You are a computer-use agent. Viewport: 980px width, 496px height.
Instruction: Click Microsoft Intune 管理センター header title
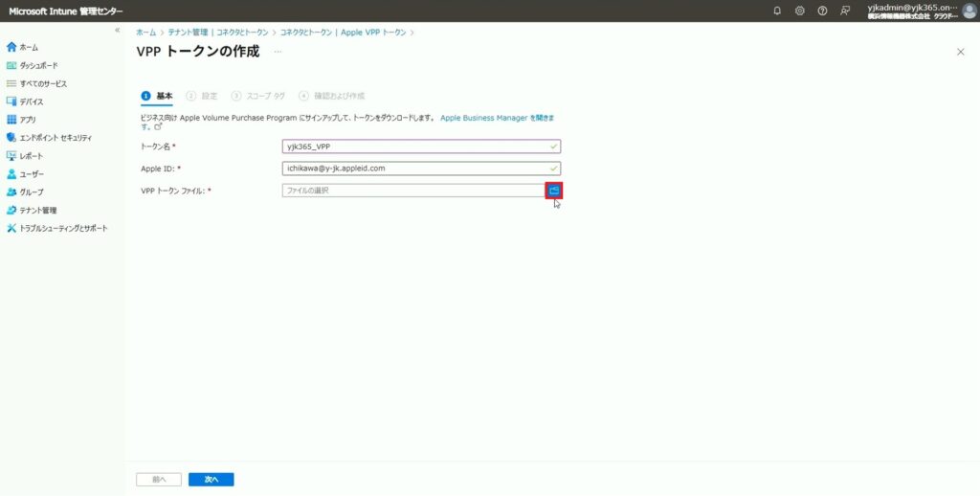(x=66, y=11)
